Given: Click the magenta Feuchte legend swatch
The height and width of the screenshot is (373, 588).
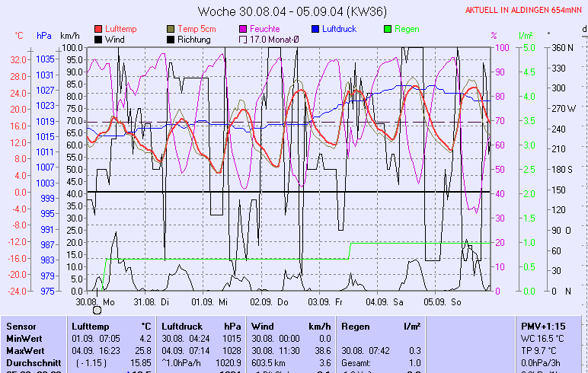Looking at the screenshot, I should [x=244, y=29].
